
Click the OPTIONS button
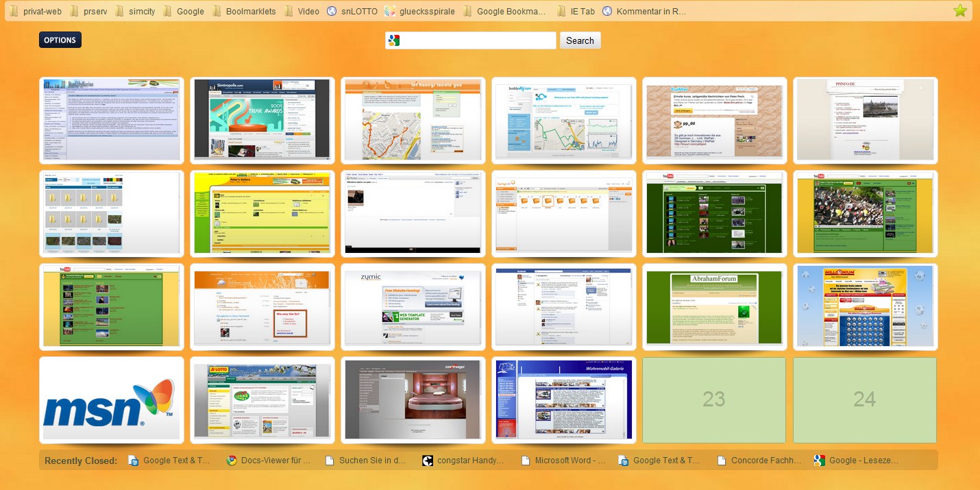pos(60,40)
